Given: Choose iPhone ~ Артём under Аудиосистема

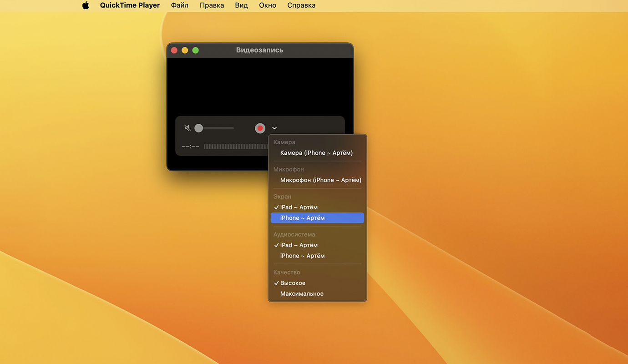Looking at the screenshot, I should click(317, 256).
